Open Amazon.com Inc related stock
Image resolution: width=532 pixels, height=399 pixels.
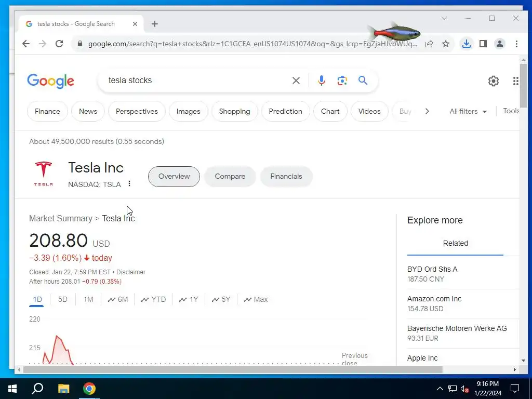[463, 303]
